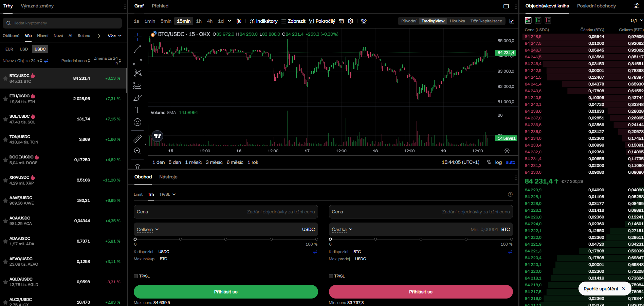Expand the Více categories dropdown

[114, 36]
